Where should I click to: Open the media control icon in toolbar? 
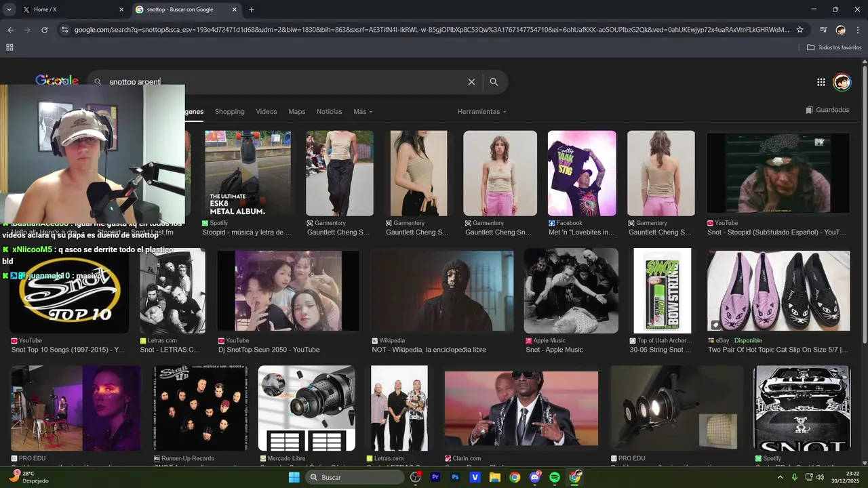click(x=823, y=30)
